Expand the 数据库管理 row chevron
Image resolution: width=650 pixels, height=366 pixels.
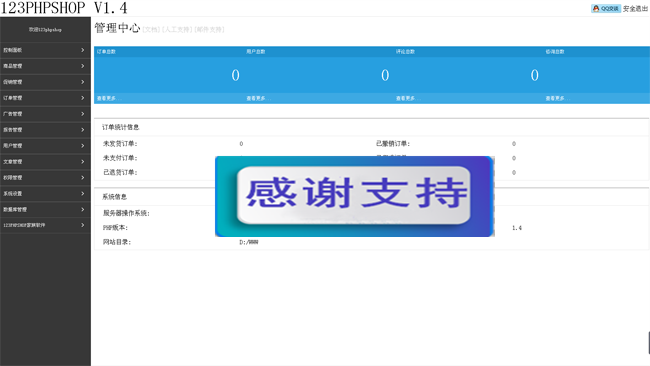pos(82,209)
